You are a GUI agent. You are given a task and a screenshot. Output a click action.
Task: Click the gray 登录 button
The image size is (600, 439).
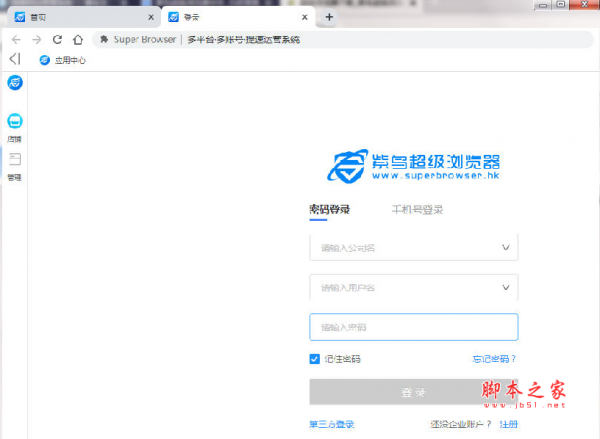point(414,392)
